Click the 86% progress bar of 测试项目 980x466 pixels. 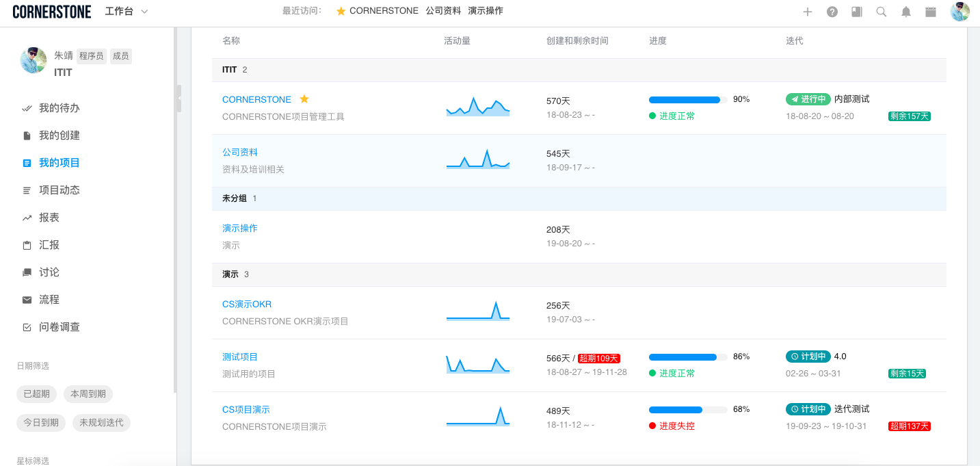pyautogui.click(x=688, y=357)
